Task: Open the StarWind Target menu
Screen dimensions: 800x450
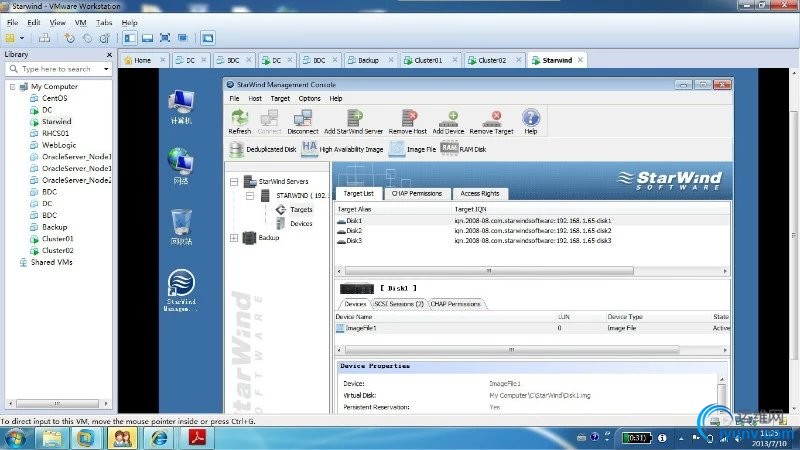Action: tap(280, 98)
